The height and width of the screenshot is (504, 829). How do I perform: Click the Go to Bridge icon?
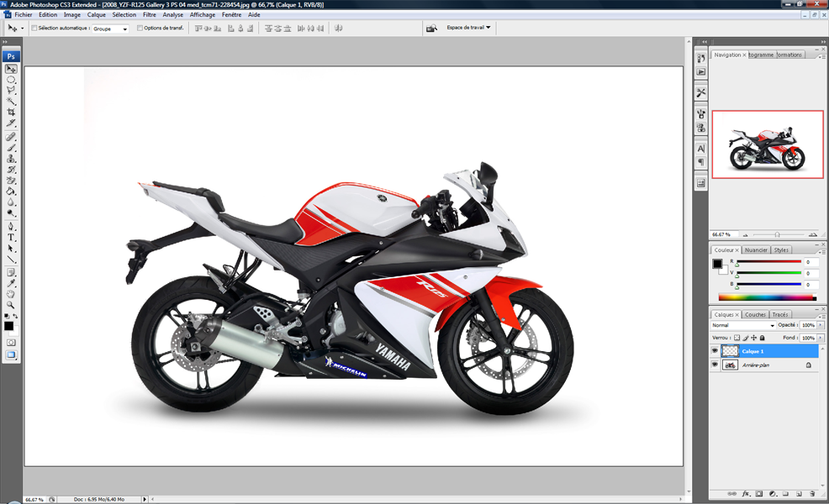click(x=432, y=28)
